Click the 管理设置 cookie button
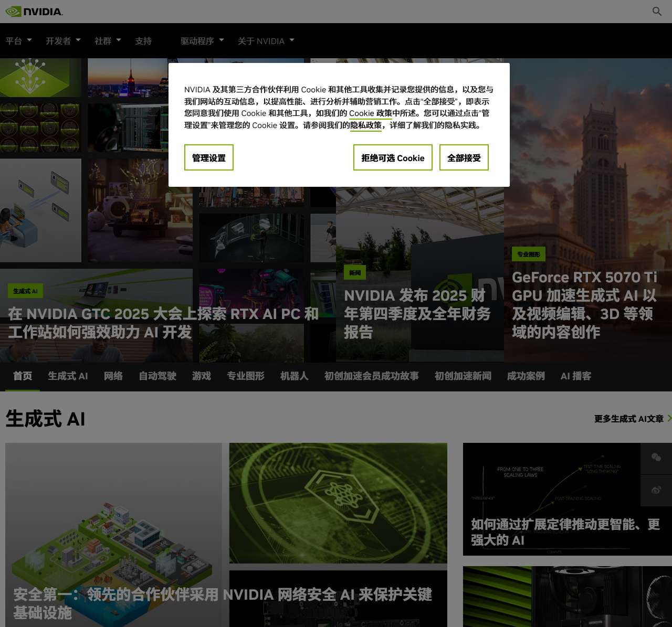 click(209, 157)
